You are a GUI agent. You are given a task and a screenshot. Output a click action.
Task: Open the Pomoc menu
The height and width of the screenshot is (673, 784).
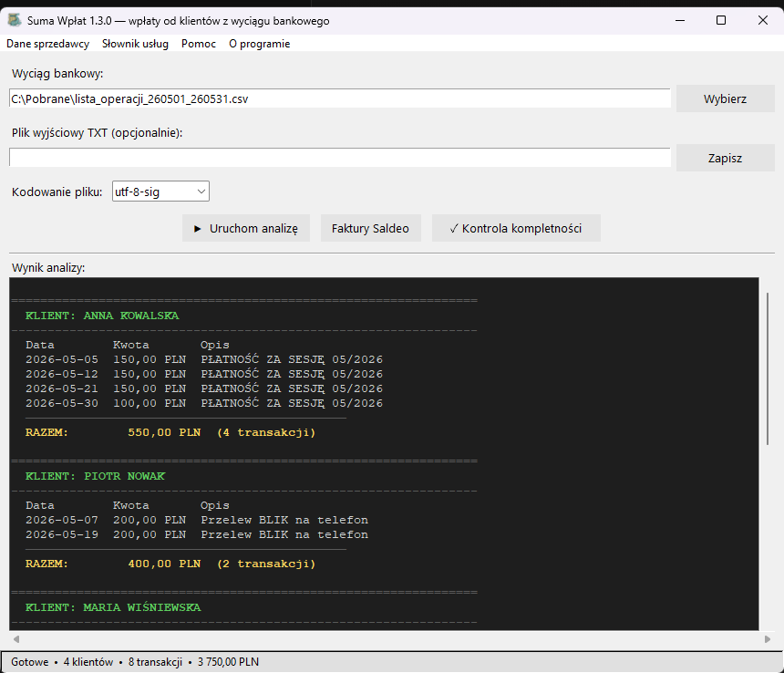point(199,44)
